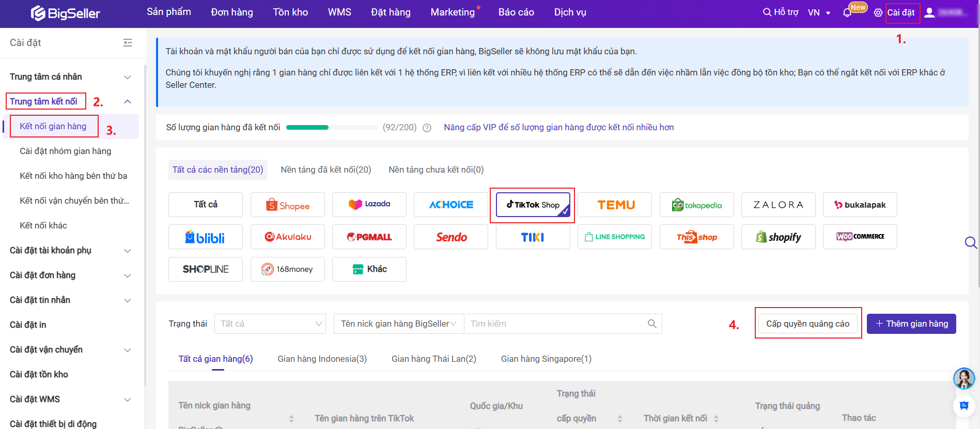The width and height of the screenshot is (980, 429).
Task: Select the Sendo platform tile
Action: click(x=451, y=237)
